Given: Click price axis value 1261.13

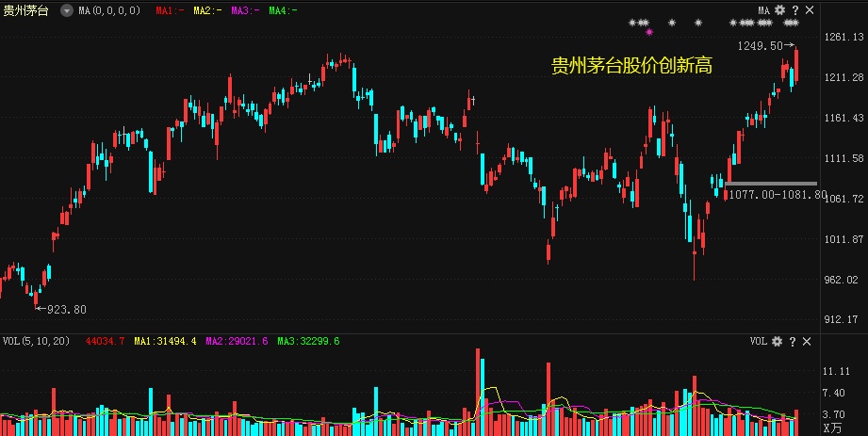Looking at the screenshot, I should click(x=843, y=37).
